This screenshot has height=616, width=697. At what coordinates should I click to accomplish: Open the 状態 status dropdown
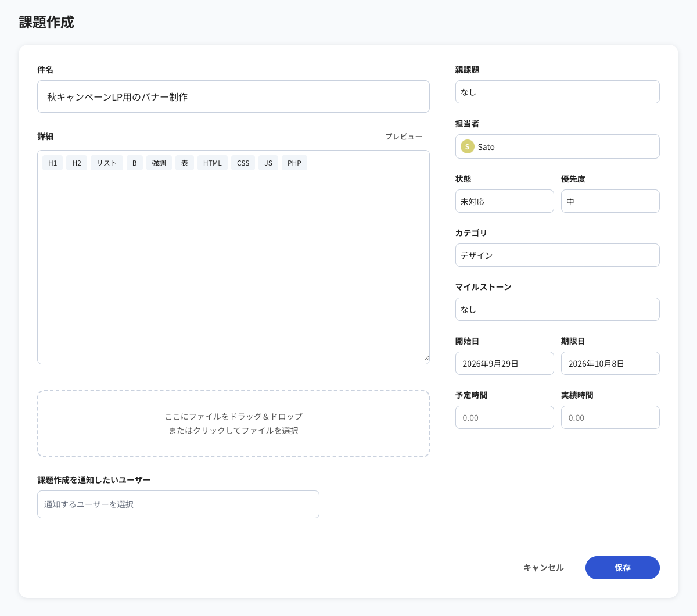(x=505, y=201)
